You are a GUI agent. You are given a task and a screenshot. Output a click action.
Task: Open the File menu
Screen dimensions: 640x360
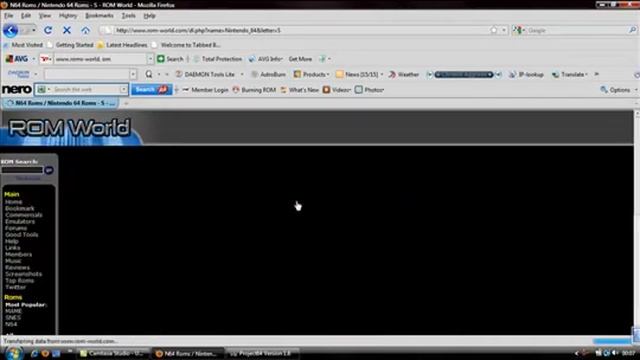pyautogui.click(x=9, y=16)
